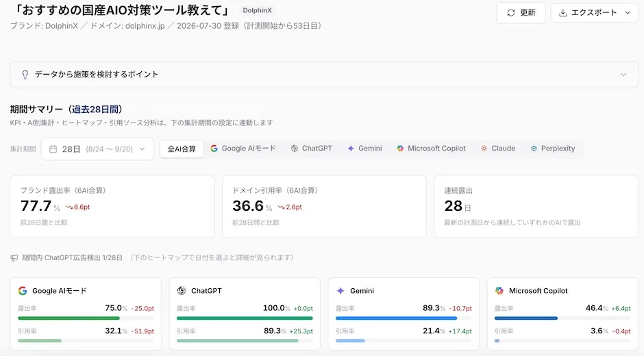
Task: Click the +25.3pt change in ChatGPT card
Action: tap(301, 331)
